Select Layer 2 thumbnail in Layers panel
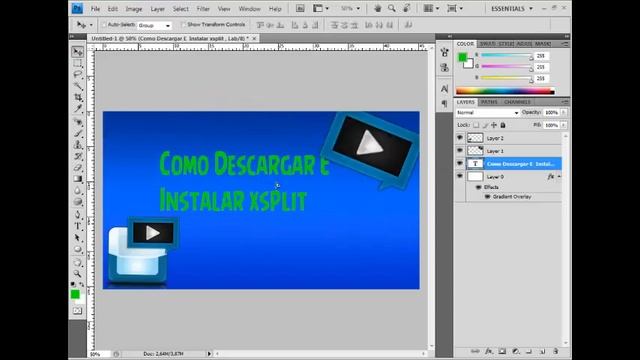 tap(475, 138)
